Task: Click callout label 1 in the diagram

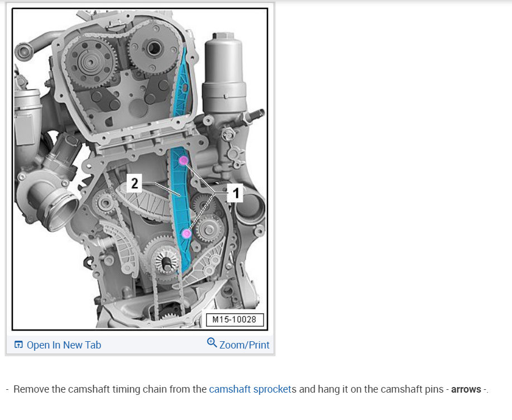Action: 236,193
